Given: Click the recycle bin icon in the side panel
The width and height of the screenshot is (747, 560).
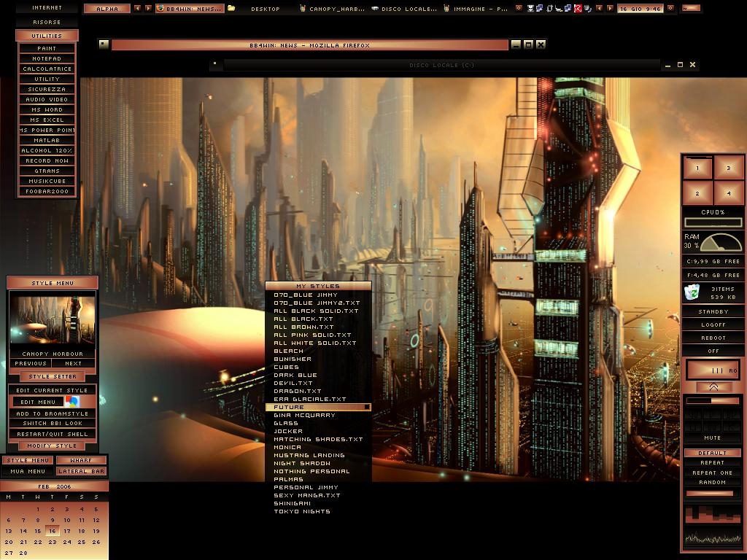Looking at the screenshot, I should [x=692, y=292].
